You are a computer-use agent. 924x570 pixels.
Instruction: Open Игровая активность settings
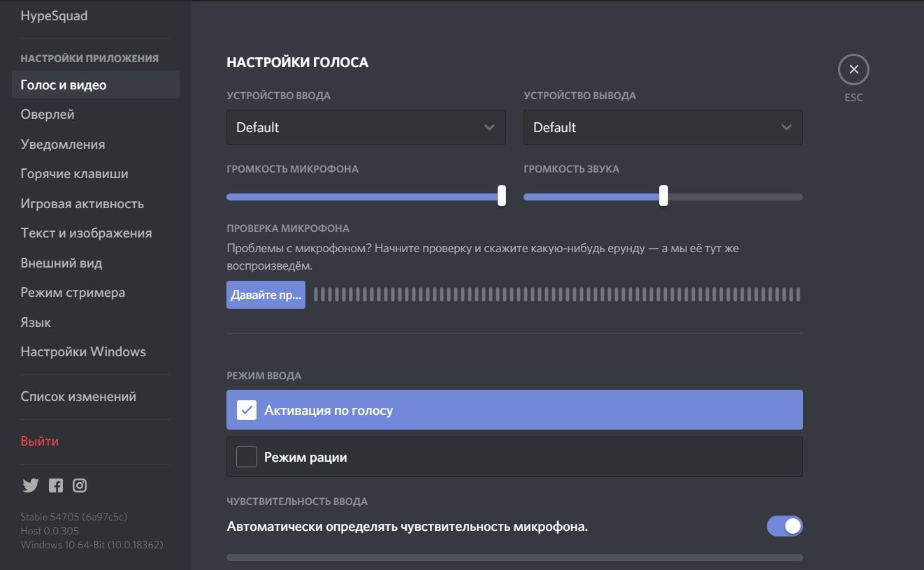coord(82,204)
